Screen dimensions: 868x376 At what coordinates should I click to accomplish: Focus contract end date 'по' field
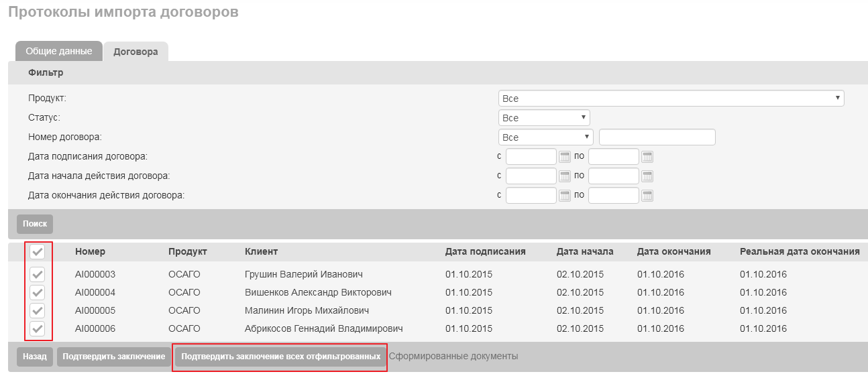(x=614, y=196)
